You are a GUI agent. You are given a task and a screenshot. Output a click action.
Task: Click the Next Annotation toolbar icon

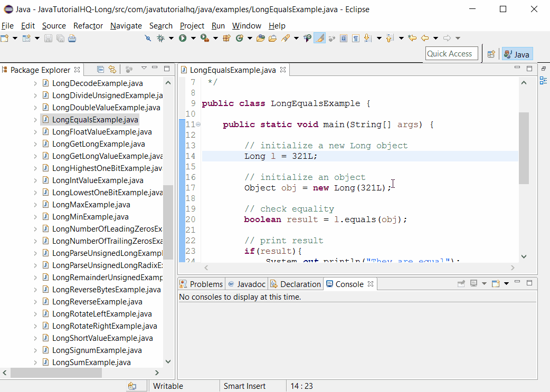click(368, 38)
